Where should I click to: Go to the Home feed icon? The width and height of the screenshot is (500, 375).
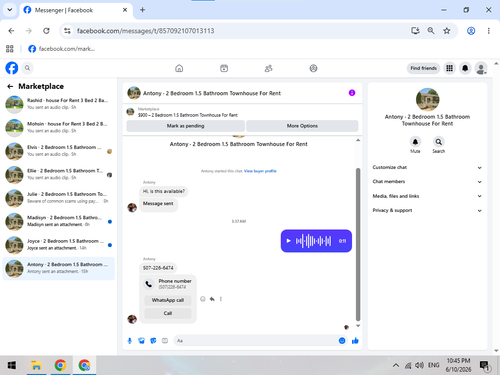[179, 68]
